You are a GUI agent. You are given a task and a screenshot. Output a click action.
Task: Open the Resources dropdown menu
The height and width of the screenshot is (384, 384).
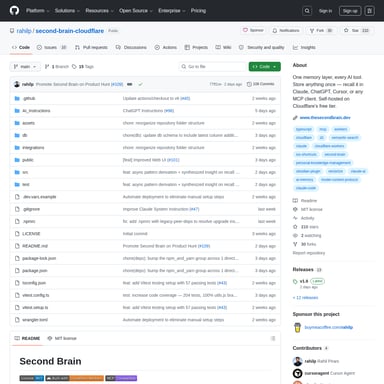coord(99,11)
